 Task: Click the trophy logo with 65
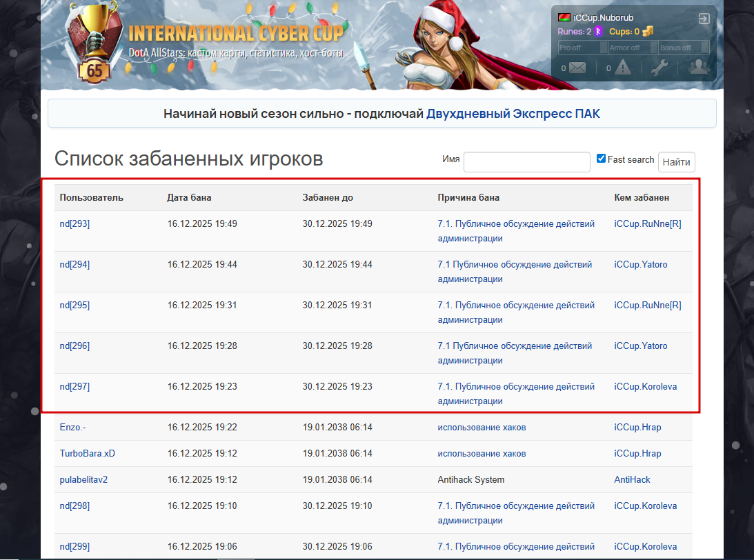pyautogui.click(x=95, y=43)
